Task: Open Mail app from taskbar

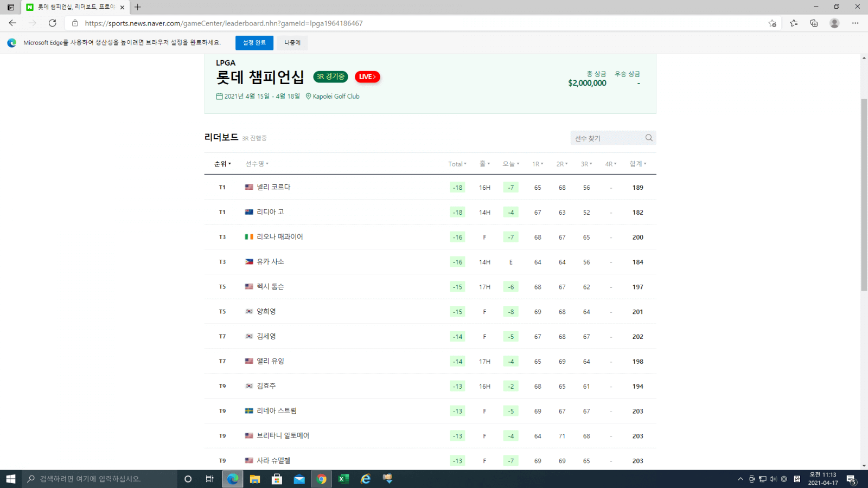Action: coord(299,479)
